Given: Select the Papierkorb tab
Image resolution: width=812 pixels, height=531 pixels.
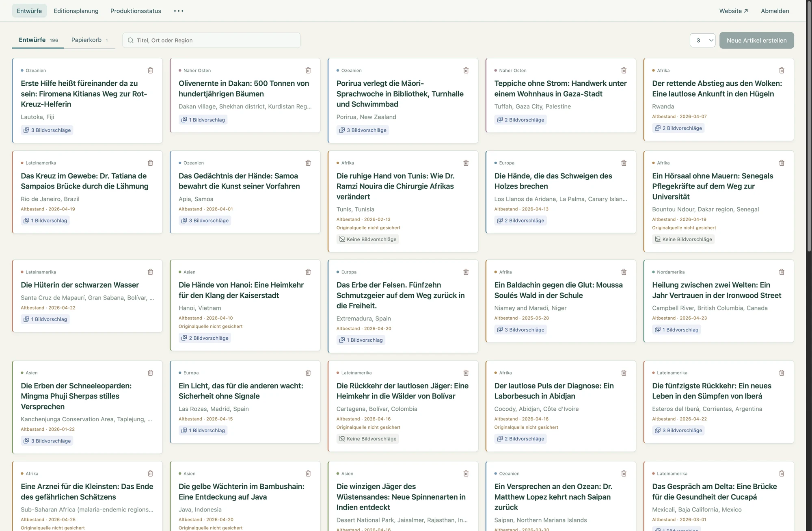Looking at the screenshot, I should [90, 40].
